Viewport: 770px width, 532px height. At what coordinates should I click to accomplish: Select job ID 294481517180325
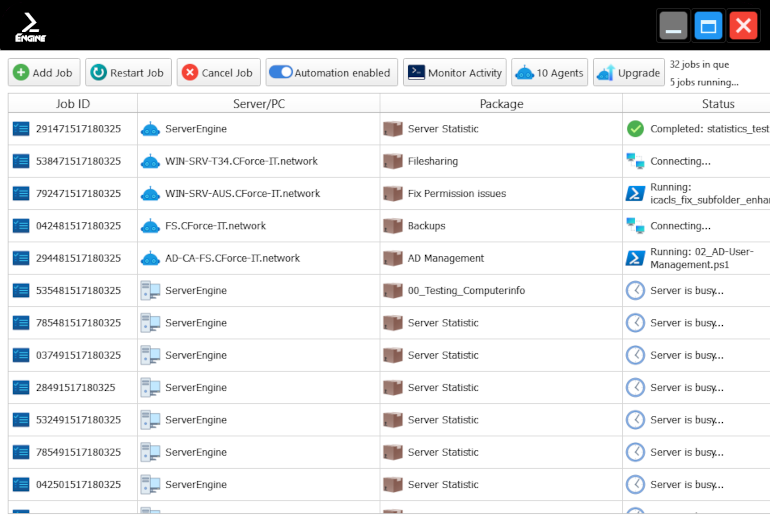click(79, 258)
